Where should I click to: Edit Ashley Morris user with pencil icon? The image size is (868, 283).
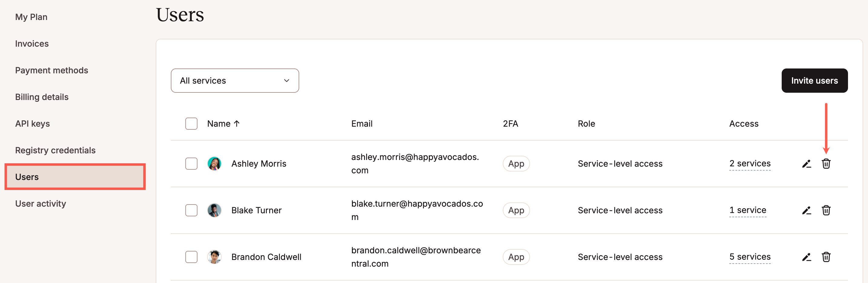806,164
